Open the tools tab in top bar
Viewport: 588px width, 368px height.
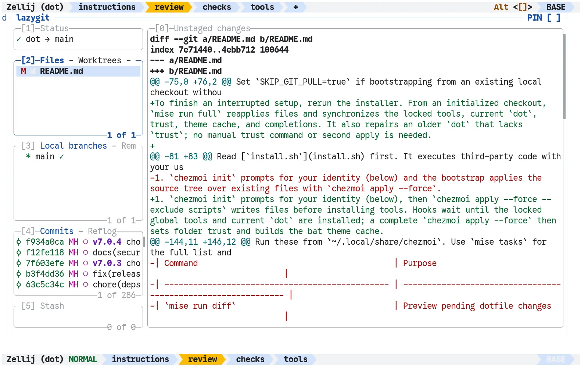tap(262, 7)
